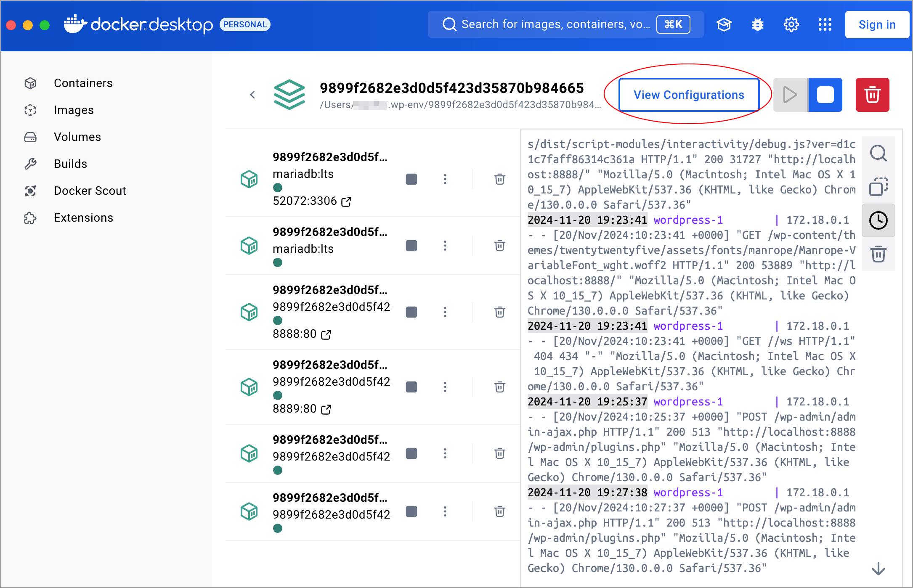Stop the container on port 8889:80

[411, 387]
